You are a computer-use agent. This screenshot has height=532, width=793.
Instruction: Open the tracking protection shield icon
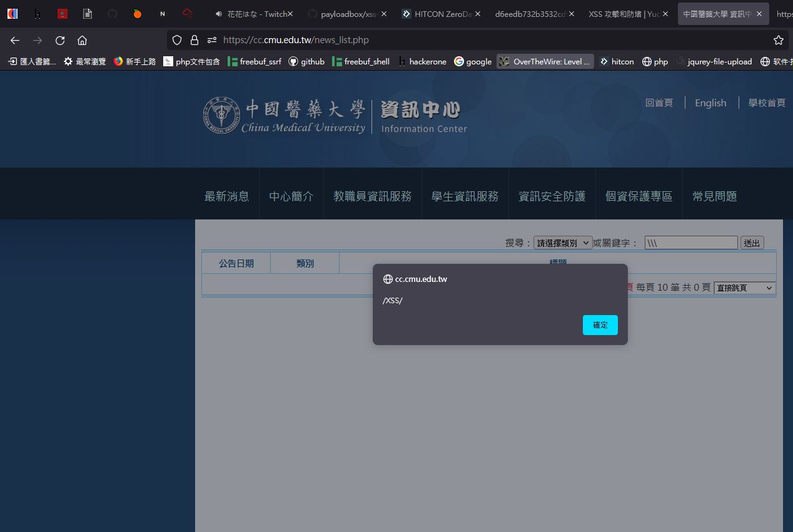click(177, 40)
